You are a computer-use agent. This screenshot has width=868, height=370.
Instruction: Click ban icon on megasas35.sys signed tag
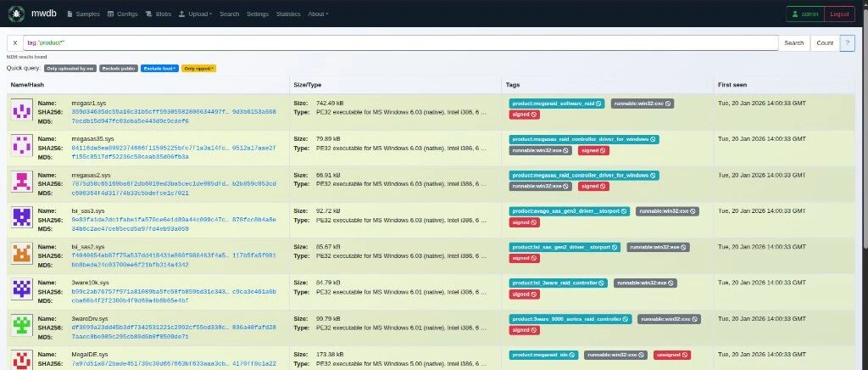click(604, 150)
